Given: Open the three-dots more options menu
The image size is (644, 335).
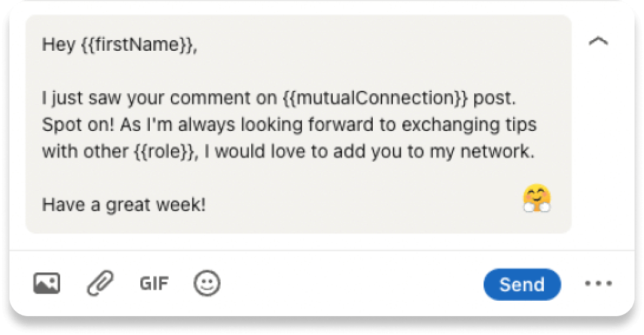Looking at the screenshot, I should (x=599, y=284).
